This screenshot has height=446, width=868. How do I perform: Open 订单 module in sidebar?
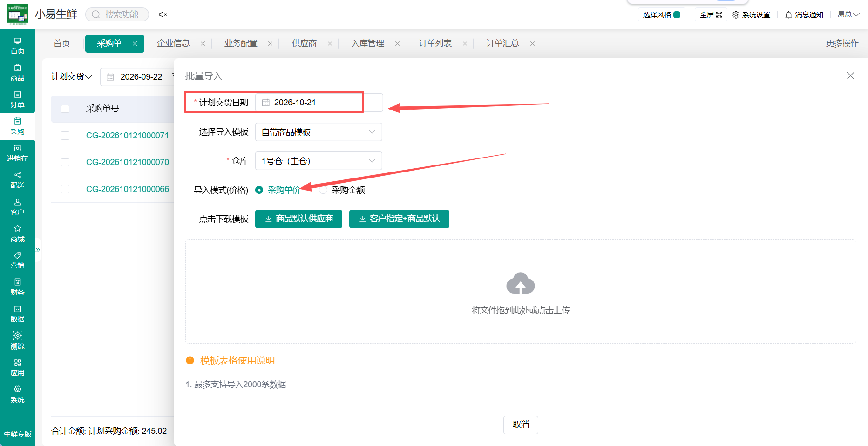coord(17,99)
